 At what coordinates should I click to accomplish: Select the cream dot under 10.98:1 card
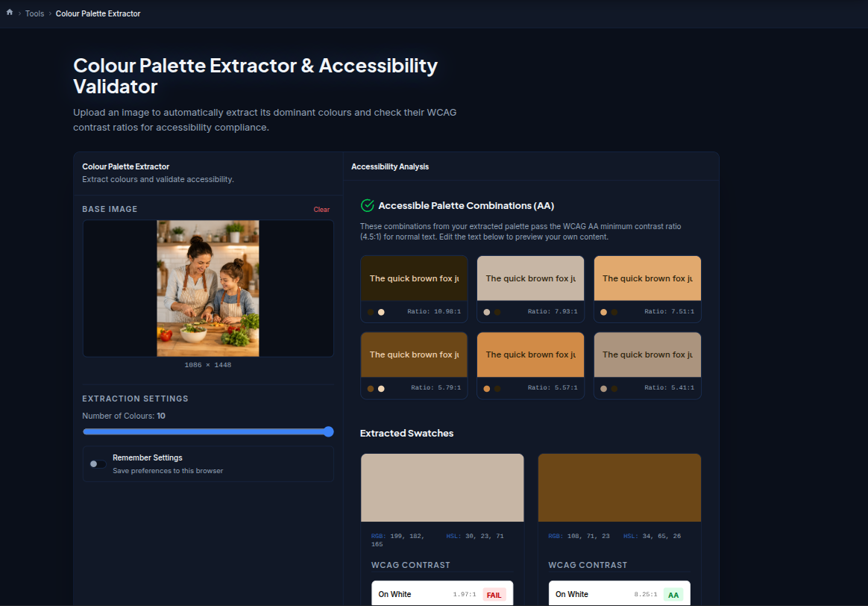pyautogui.click(x=381, y=312)
